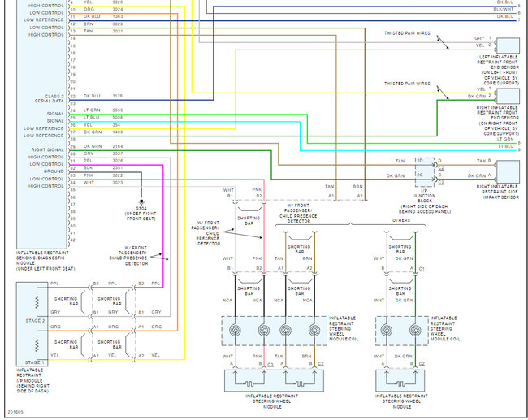Click the G304 ground dot symbol

(x=141, y=201)
